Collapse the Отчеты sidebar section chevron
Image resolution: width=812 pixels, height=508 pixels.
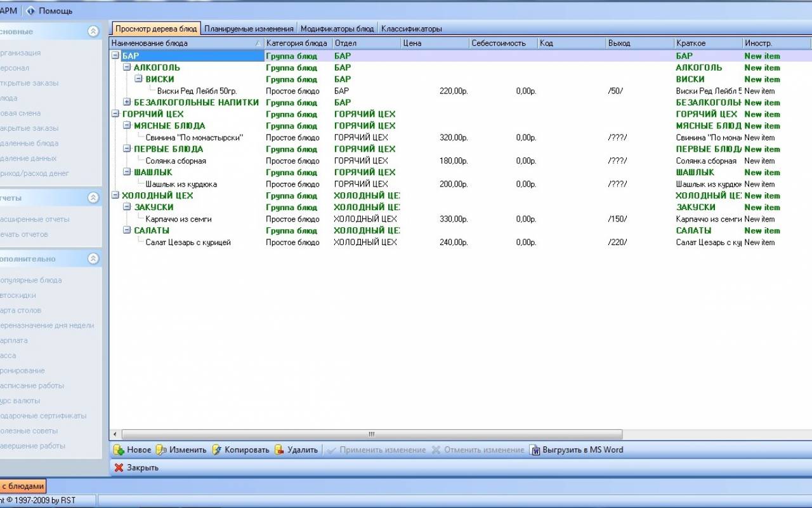(93, 198)
